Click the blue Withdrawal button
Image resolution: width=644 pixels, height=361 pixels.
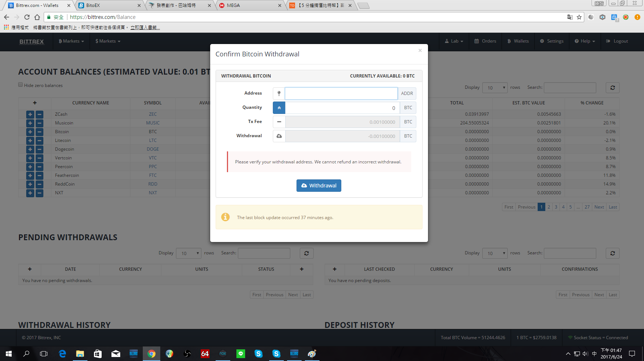pos(319,186)
